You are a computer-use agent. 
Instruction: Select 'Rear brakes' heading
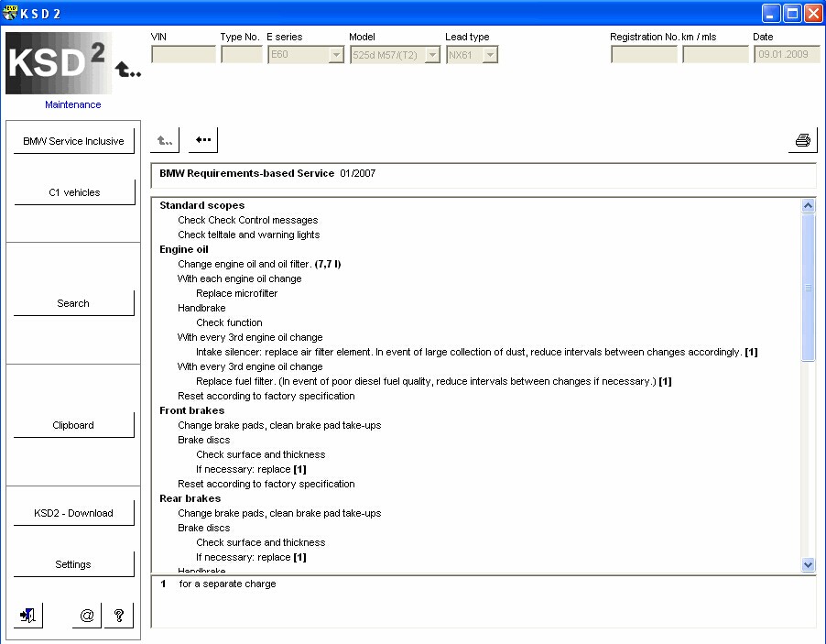tap(190, 498)
